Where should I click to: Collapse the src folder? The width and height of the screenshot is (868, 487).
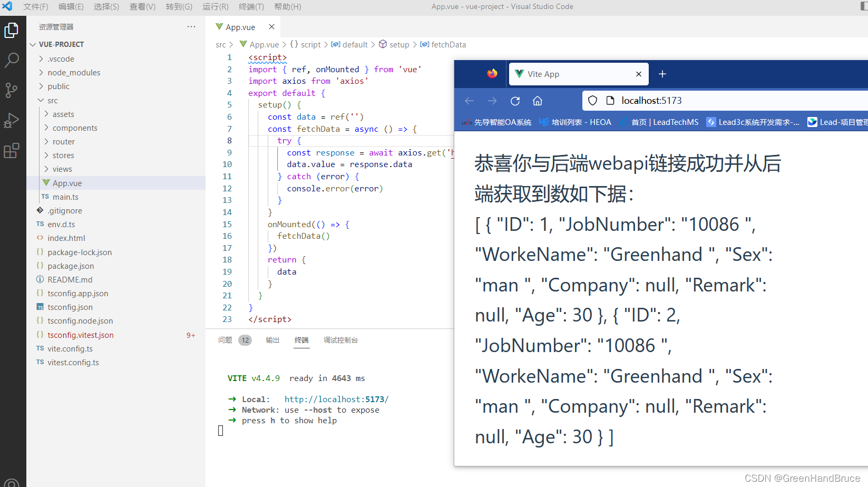tap(41, 100)
